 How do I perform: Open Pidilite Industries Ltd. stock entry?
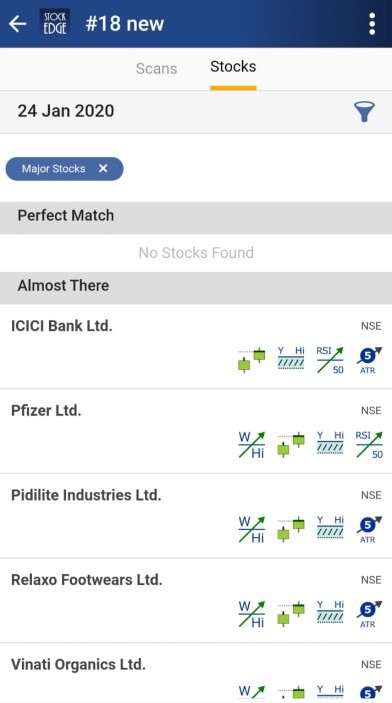(x=196, y=516)
